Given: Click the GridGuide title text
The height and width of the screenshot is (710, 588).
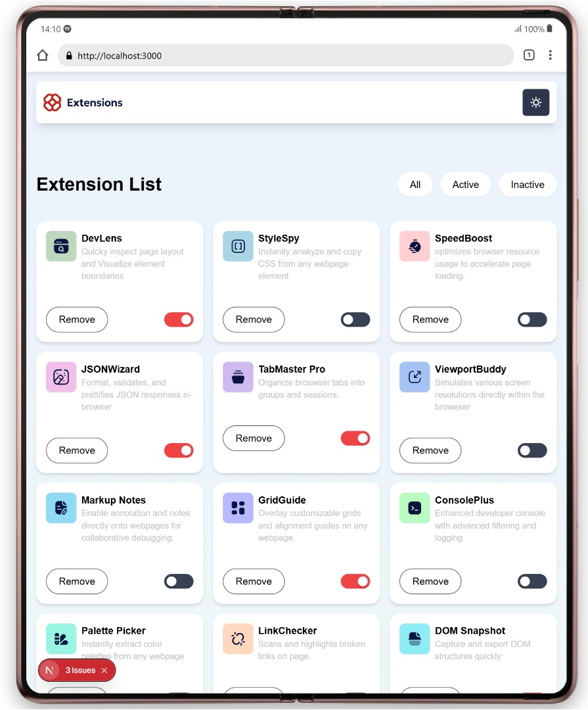Looking at the screenshot, I should point(282,500).
